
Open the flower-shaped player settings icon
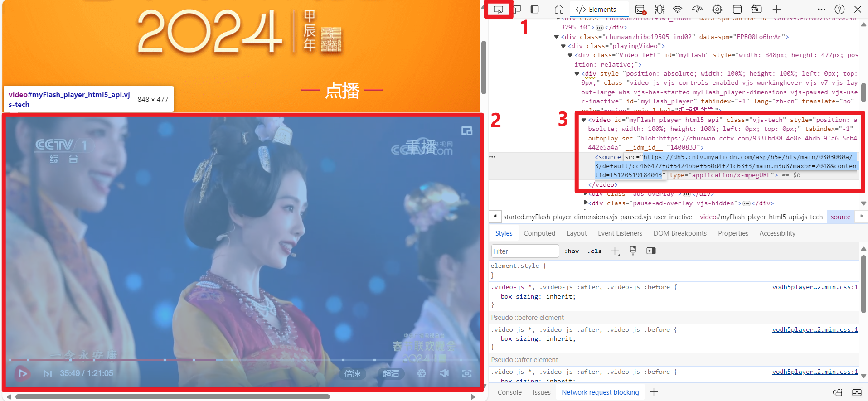(422, 373)
